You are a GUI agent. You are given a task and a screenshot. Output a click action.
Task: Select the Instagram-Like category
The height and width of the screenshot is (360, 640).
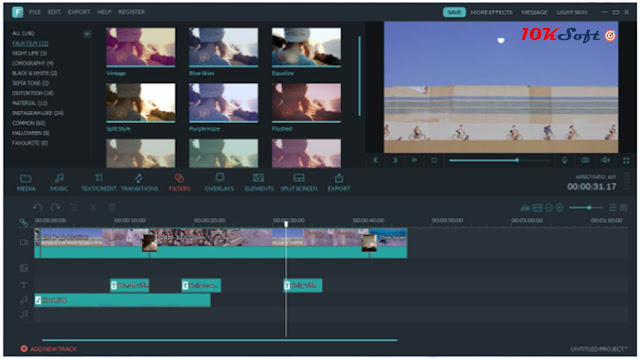[38, 113]
